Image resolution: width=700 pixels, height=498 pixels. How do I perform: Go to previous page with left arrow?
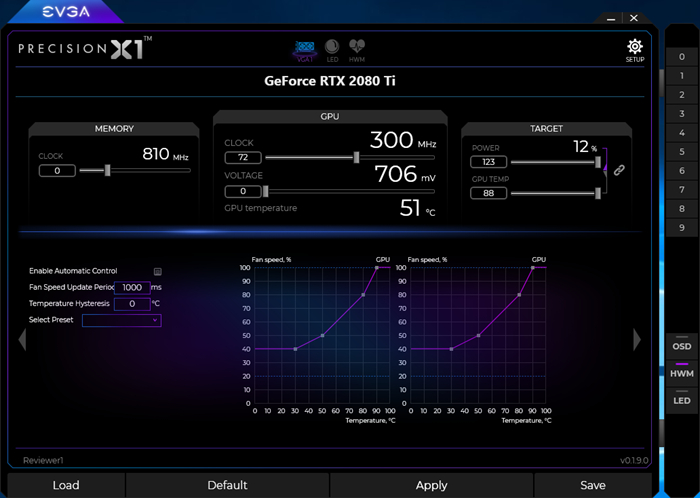point(22,340)
